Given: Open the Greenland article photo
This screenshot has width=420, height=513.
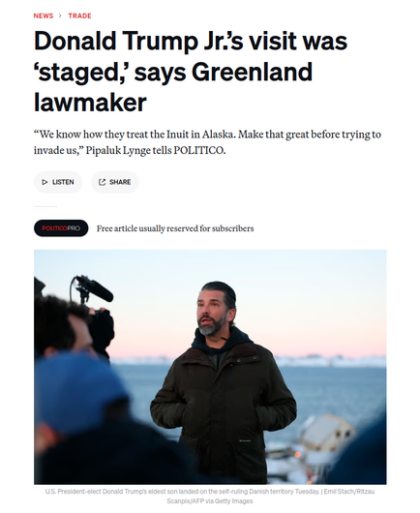Looking at the screenshot, I should click(210, 367).
